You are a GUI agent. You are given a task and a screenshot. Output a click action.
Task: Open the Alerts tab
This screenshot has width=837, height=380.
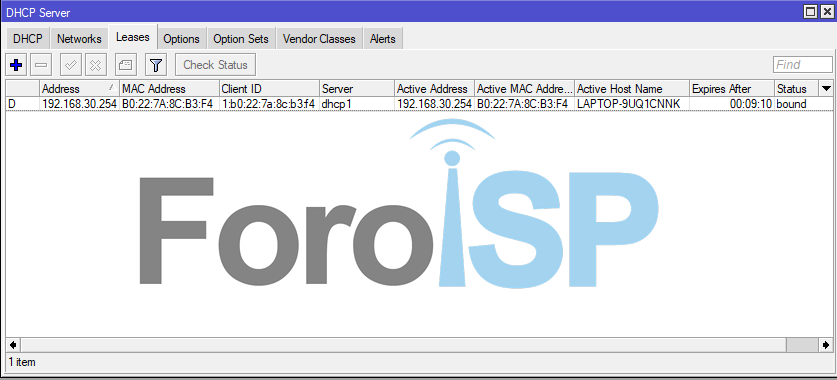pos(383,39)
